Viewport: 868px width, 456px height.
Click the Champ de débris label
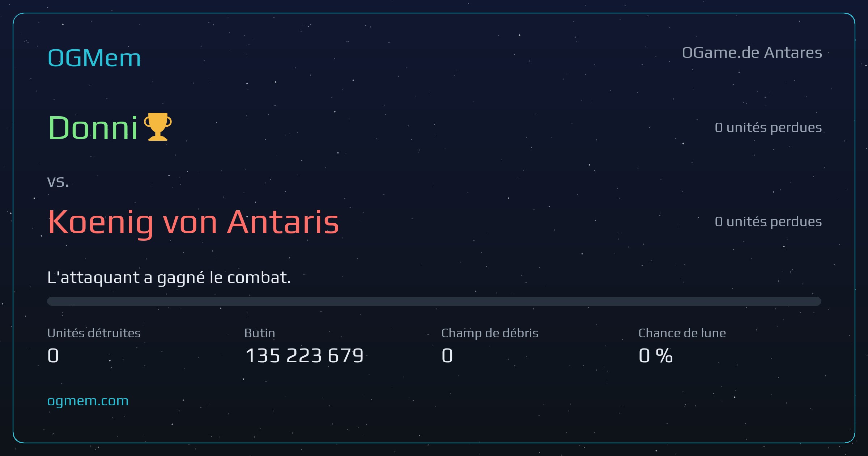[x=490, y=333]
